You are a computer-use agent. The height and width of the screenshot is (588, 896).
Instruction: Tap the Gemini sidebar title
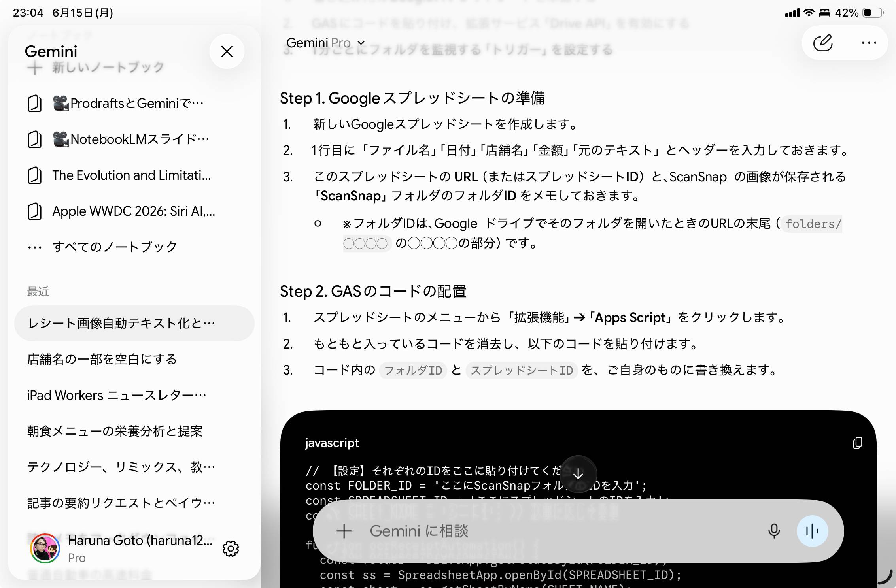[x=51, y=51]
